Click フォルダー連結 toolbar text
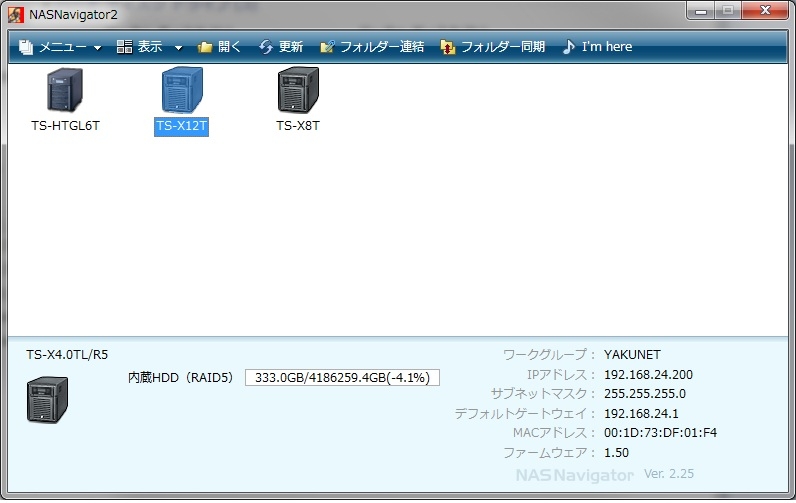 pyautogui.click(x=382, y=47)
